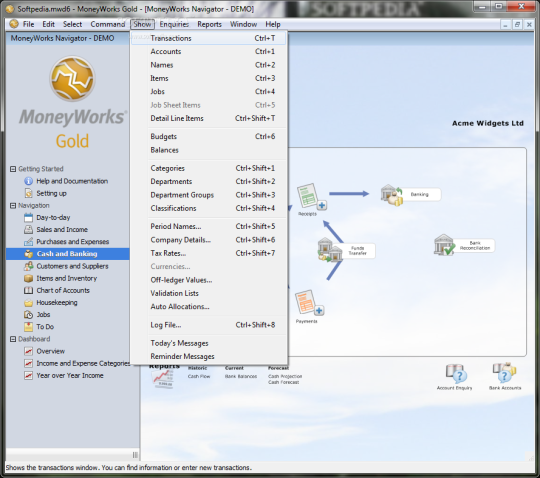Select Names menu entry
Viewport: 540px width, 478px height.
209,65
